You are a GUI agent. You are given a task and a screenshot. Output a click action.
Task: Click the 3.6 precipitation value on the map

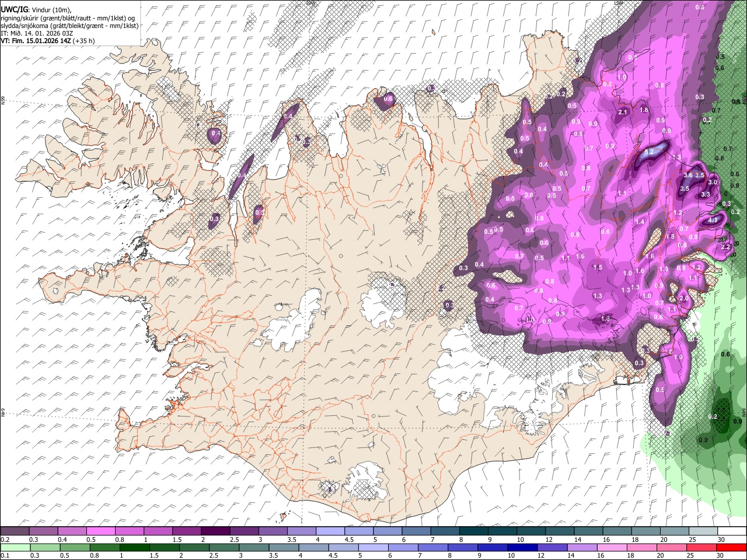point(688,175)
